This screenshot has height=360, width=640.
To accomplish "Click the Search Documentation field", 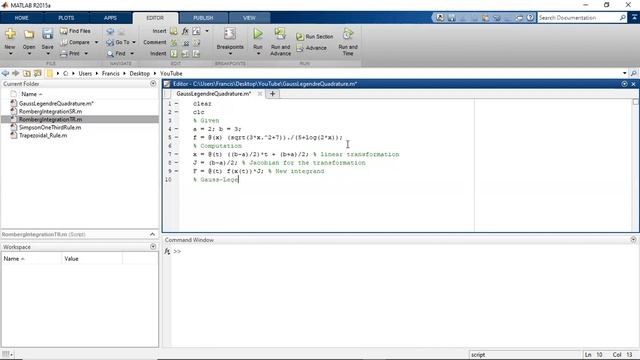I will (578, 18).
